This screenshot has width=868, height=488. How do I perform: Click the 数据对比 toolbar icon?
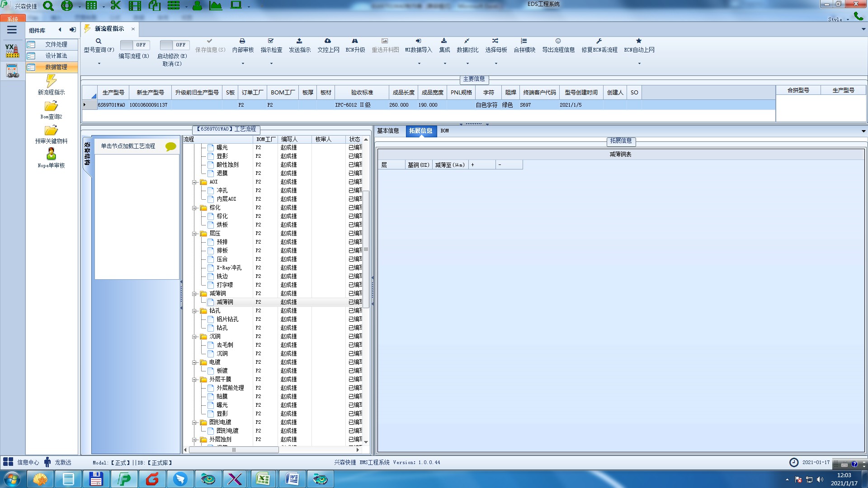[467, 41]
